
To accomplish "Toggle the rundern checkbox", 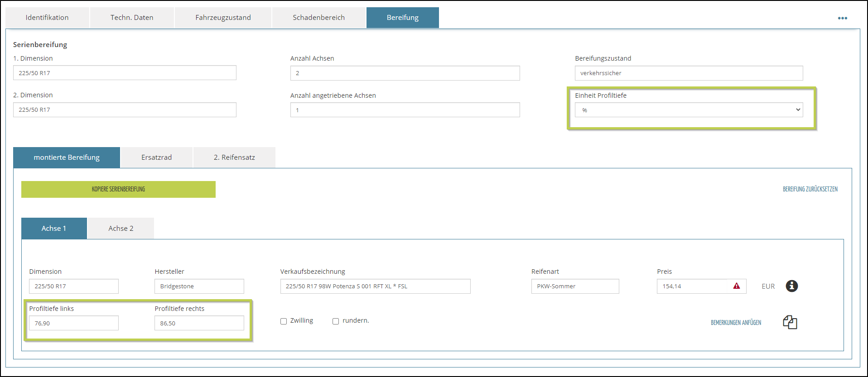I will point(336,321).
